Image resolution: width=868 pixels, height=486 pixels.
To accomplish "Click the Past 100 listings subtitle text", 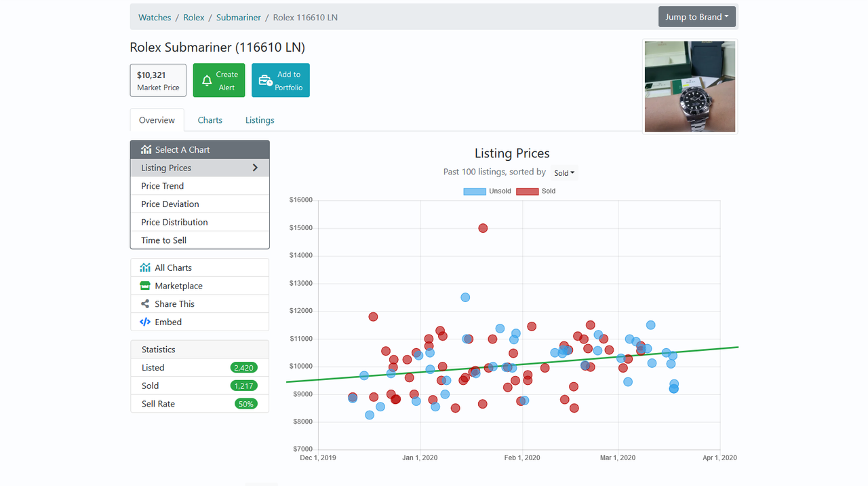I will (x=494, y=172).
